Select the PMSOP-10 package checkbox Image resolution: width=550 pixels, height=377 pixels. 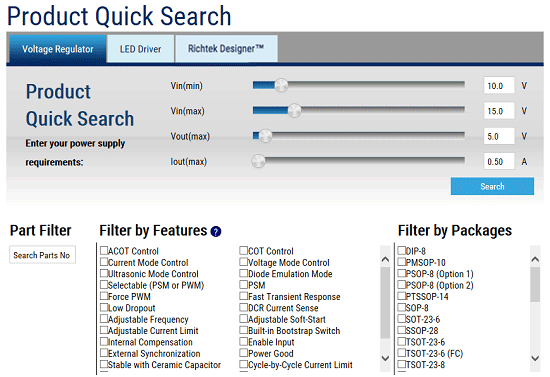[402, 262]
